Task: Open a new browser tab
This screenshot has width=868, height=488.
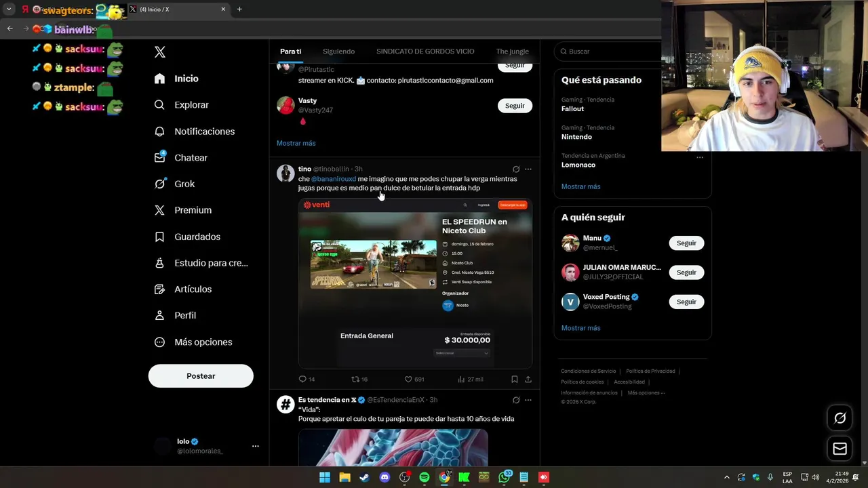Action: coord(239,9)
